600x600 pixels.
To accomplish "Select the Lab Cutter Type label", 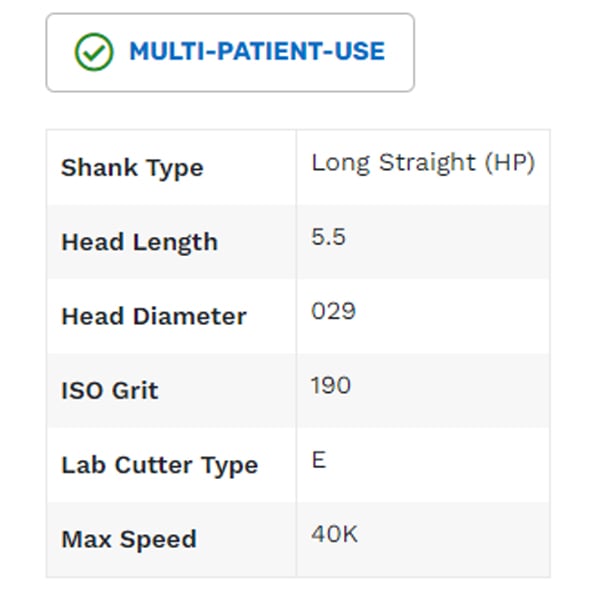I will coord(160,466).
